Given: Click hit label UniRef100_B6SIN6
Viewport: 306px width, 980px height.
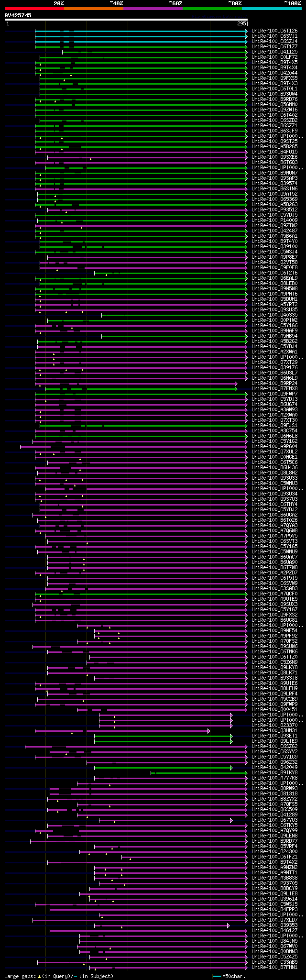Looking at the screenshot, I should coord(274,189).
